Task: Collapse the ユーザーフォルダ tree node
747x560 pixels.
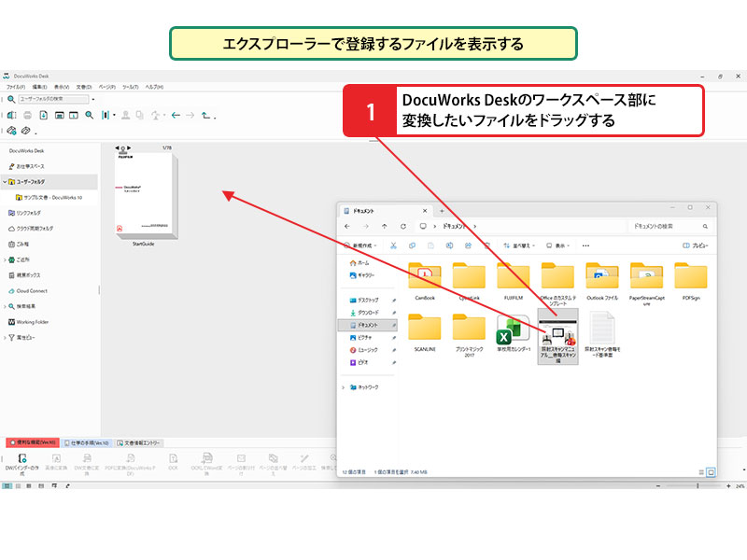Action: [5, 182]
